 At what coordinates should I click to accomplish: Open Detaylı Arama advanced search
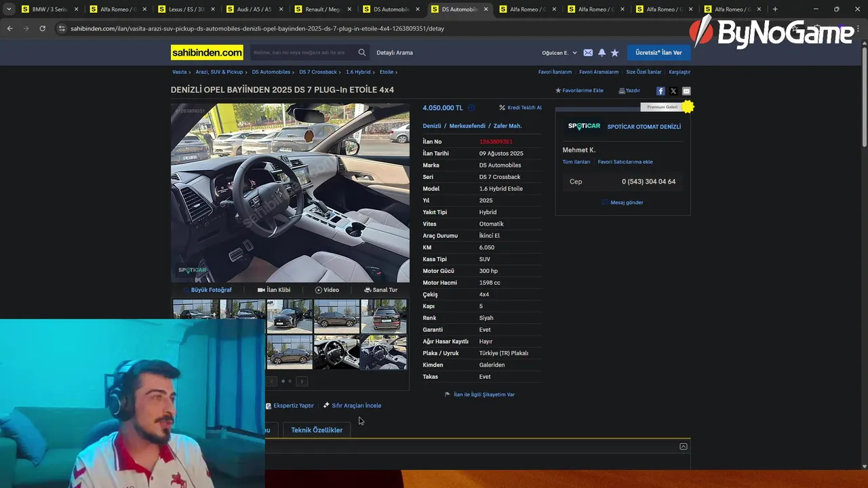tap(395, 53)
